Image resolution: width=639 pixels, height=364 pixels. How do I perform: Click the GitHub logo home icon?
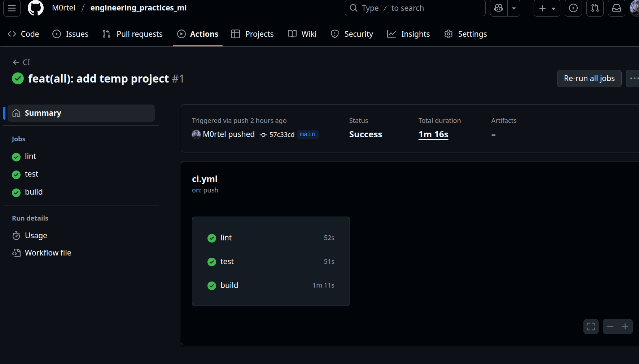click(35, 8)
